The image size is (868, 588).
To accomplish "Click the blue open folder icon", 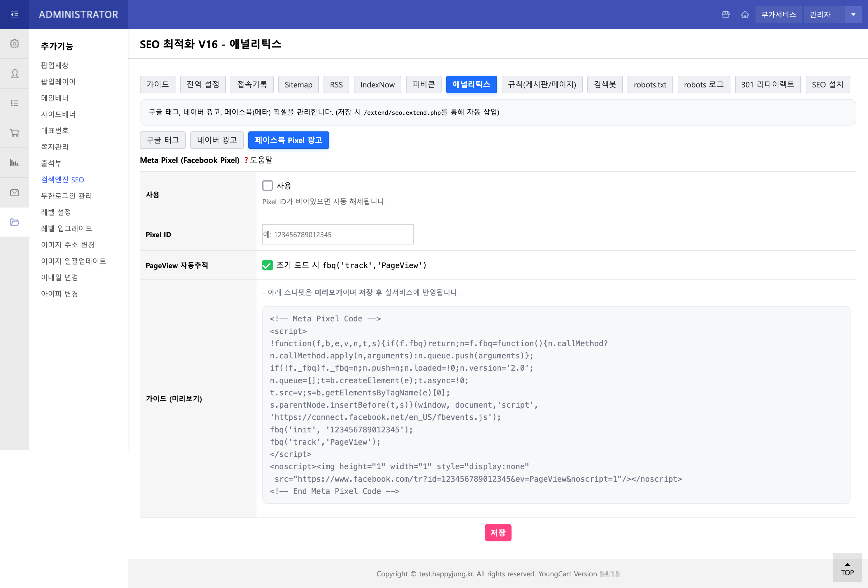I will point(14,222).
